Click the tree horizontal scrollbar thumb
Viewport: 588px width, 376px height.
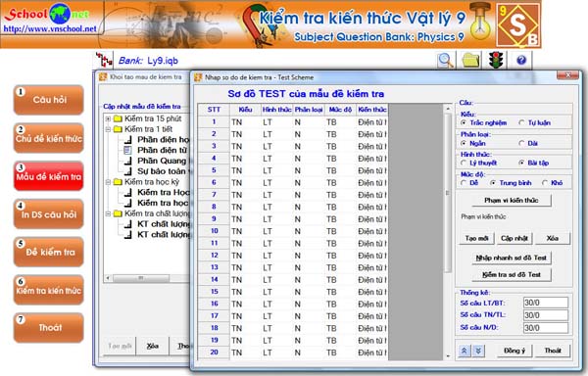tap(141, 278)
